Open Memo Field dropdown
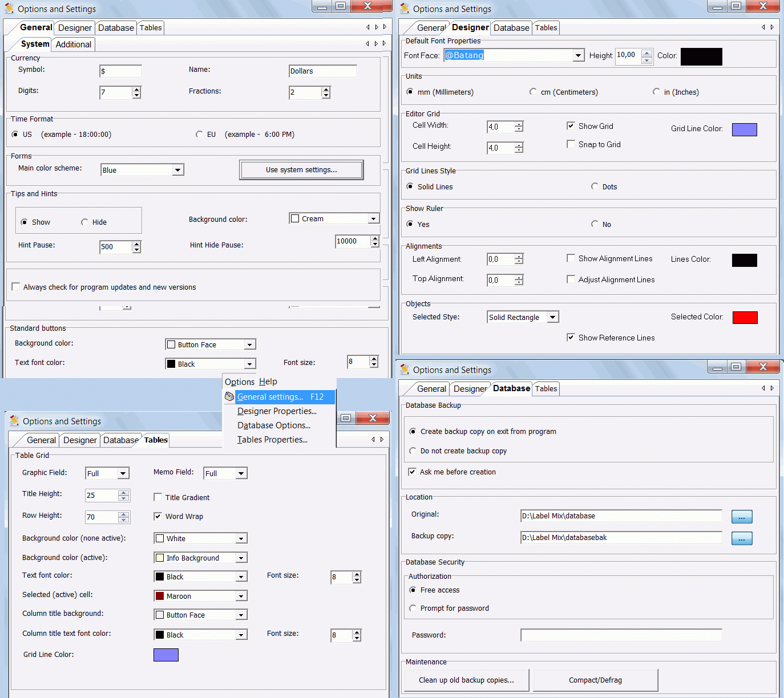This screenshot has width=784, height=698. 241,473
